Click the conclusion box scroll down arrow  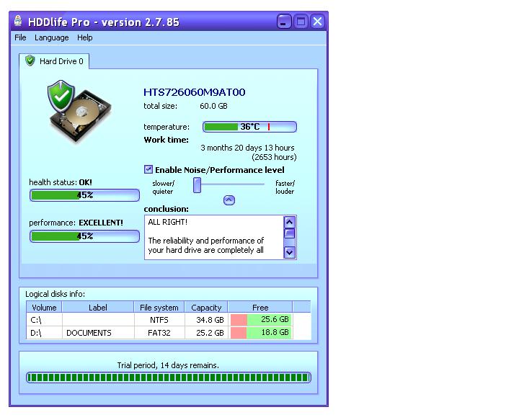(290, 252)
